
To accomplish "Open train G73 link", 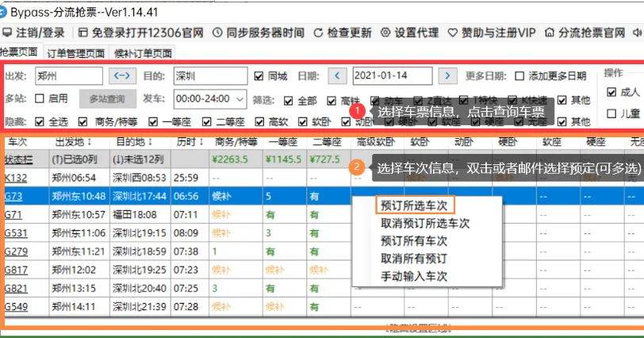I will 13,196.
